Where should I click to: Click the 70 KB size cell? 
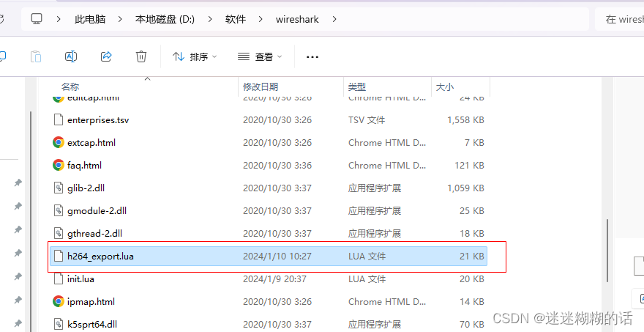(472, 324)
